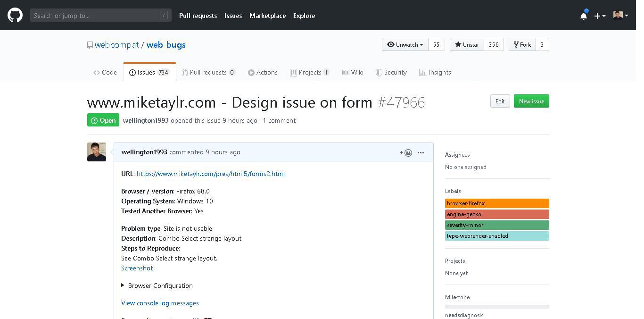644x319 pixels.
Task: Click the Labels sidebar heading
Action: point(453,191)
